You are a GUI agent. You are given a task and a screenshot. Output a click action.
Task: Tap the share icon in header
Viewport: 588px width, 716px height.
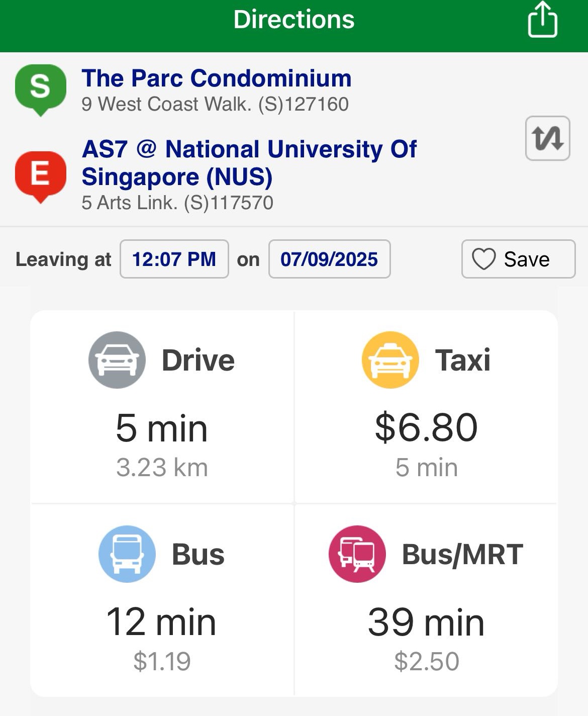coord(542,20)
